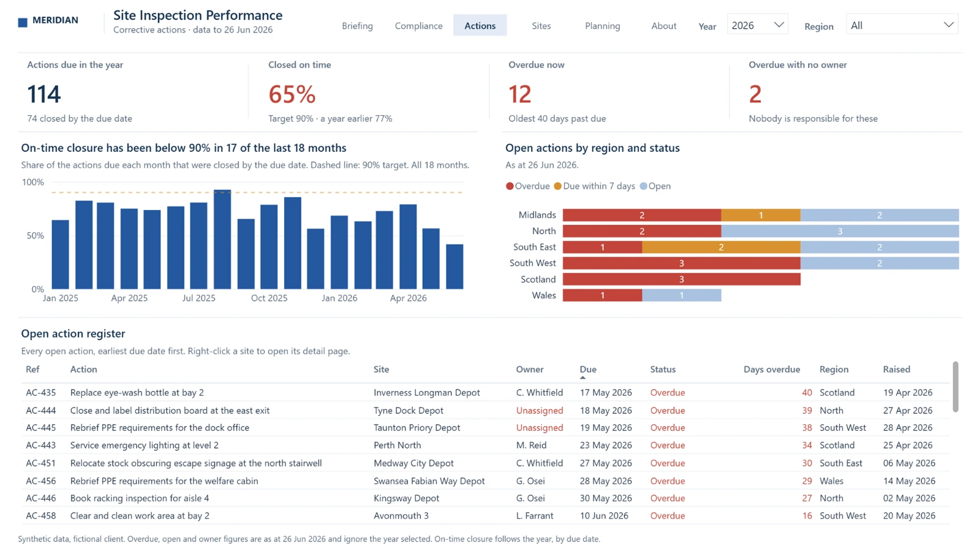Click Swansea Fabian Way Depot site
Viewport: 980px width, 552px height.
(x=429, y=481)
